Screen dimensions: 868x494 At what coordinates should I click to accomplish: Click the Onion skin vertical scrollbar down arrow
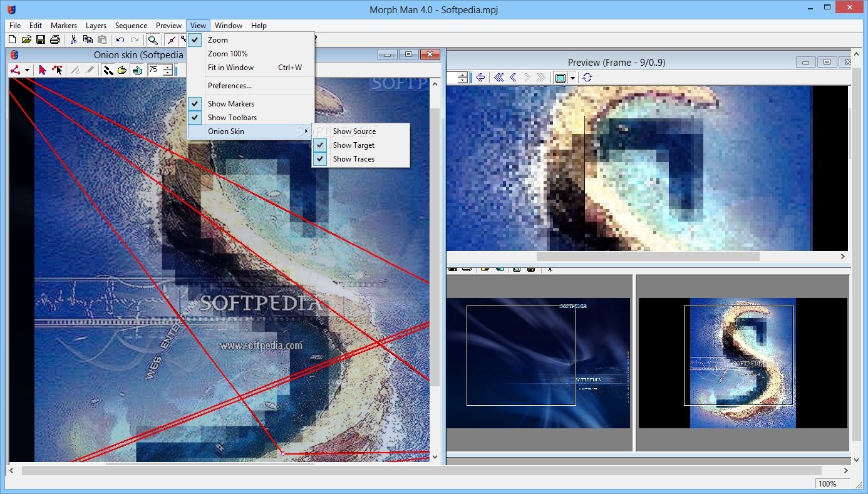435,457
